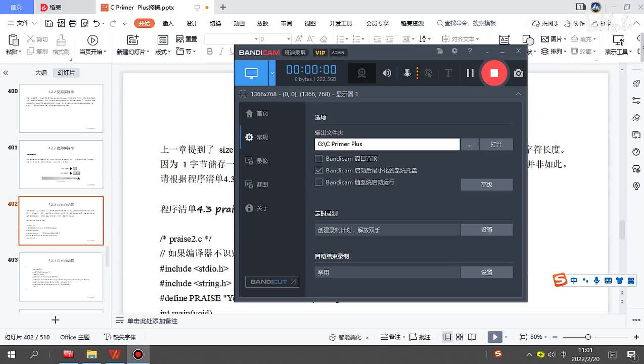Screen dimensions: 644x364
Task: Click the 打开 button for output folder
Action: [x=496, y=144]
